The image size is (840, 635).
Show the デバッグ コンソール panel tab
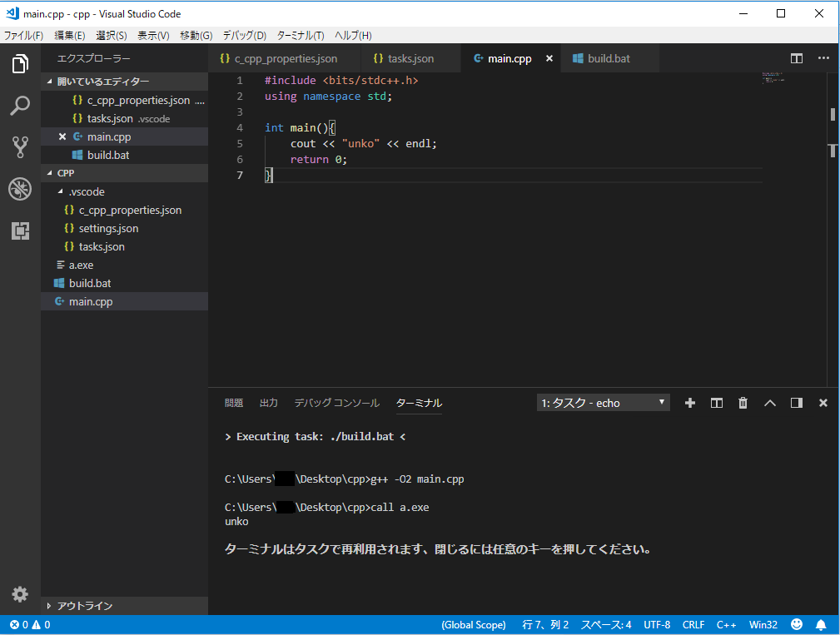point(336,403)
